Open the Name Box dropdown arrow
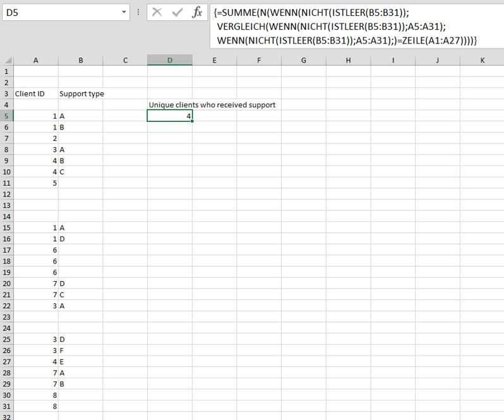The height and width of the screenshot is (420, 504). 124,12
